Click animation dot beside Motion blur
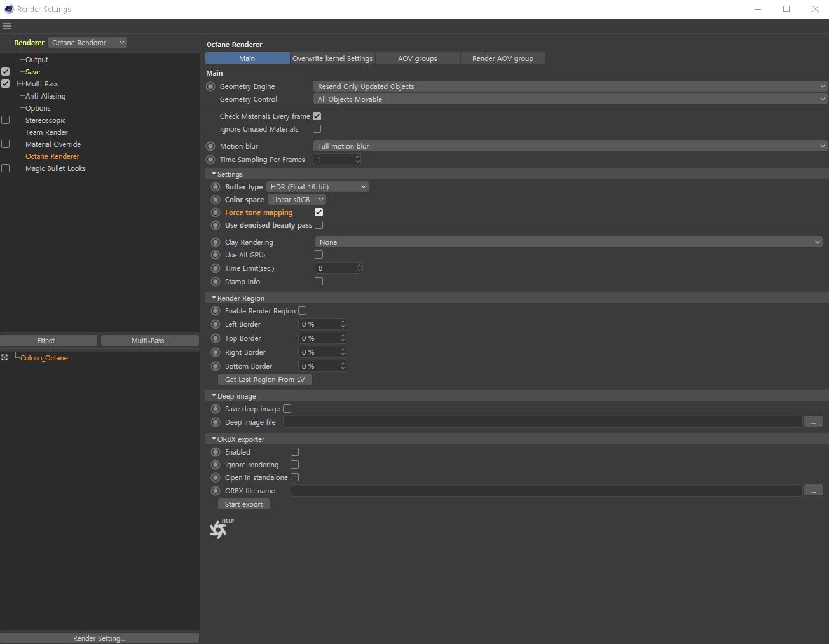The height and width of the screenshot is (644, 829). 210,146
